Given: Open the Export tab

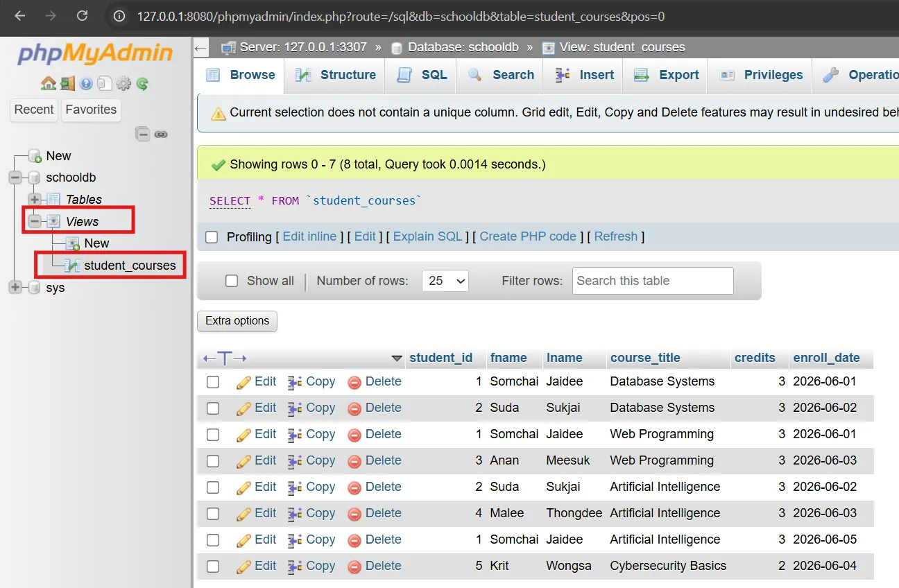Looking at the screenshot, I should click(x=666, y=76).
